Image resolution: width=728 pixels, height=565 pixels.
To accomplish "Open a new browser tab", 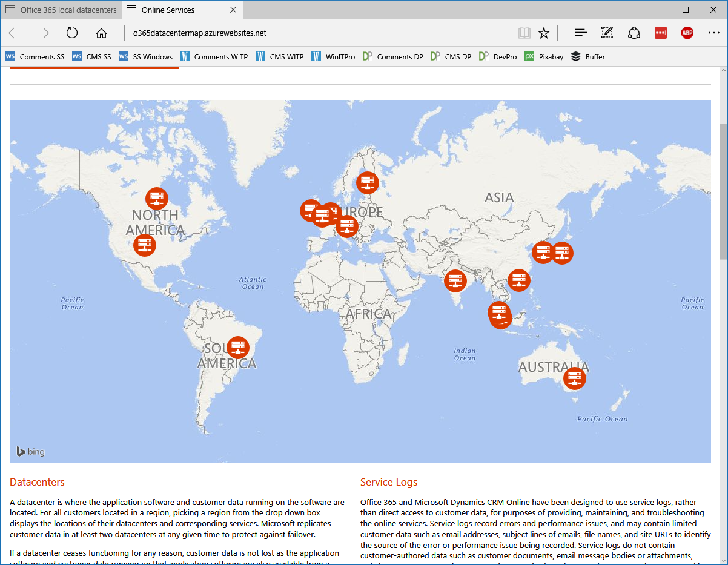I will point(253,10).
